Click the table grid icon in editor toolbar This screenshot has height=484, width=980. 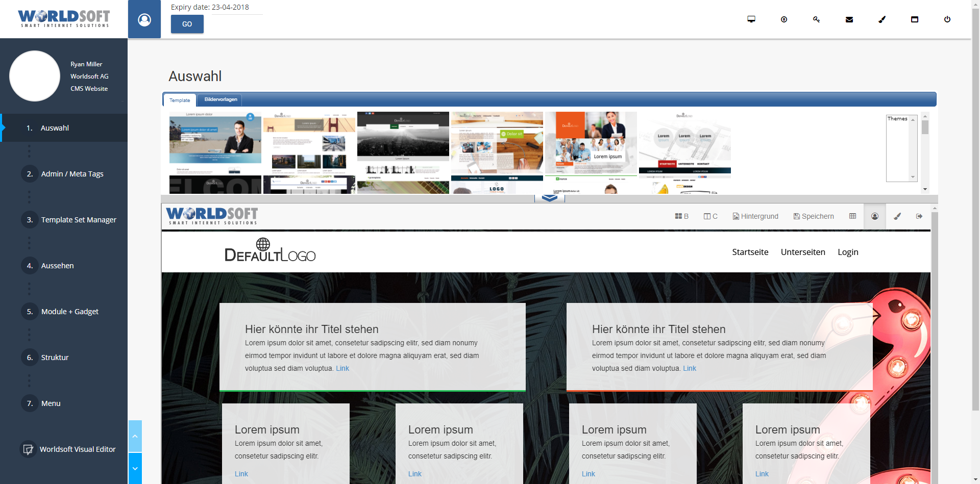coord(852,216)
